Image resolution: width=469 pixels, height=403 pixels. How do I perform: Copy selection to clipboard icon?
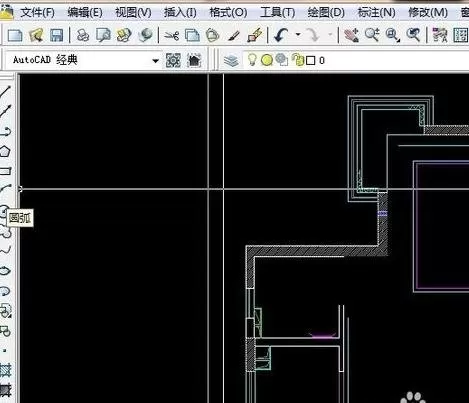pos(192,35)
